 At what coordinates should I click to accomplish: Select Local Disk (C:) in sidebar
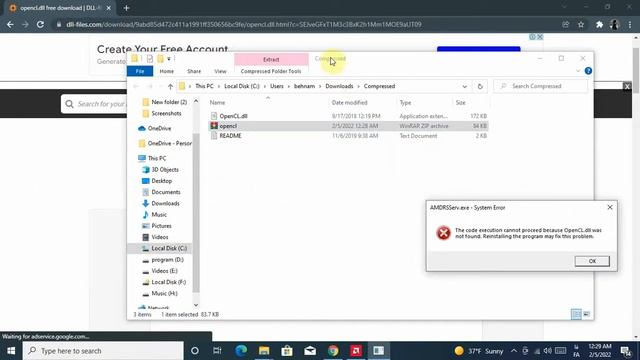coord(160,249)
